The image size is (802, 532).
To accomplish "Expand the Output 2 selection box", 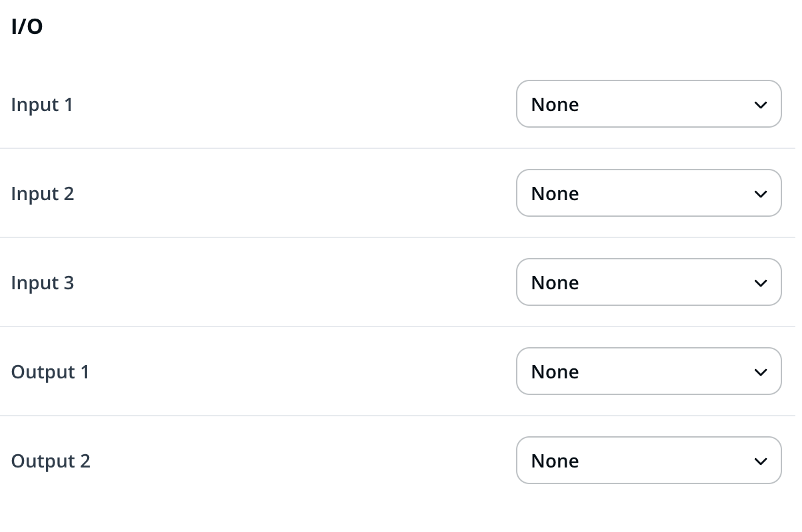I will click(x=648, y=460).
